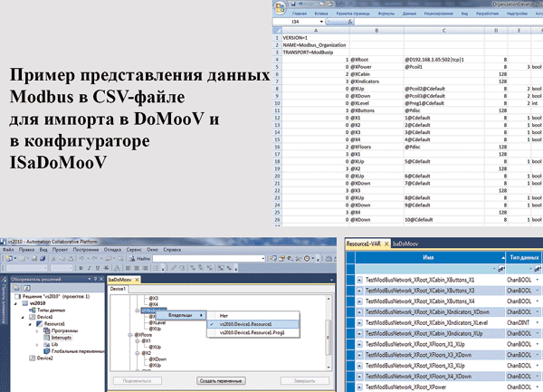Viewport: 543px width, 392px height.
Task: Close the IsaDoMoov tab in vs2010 window
Action: click(137, 280)
